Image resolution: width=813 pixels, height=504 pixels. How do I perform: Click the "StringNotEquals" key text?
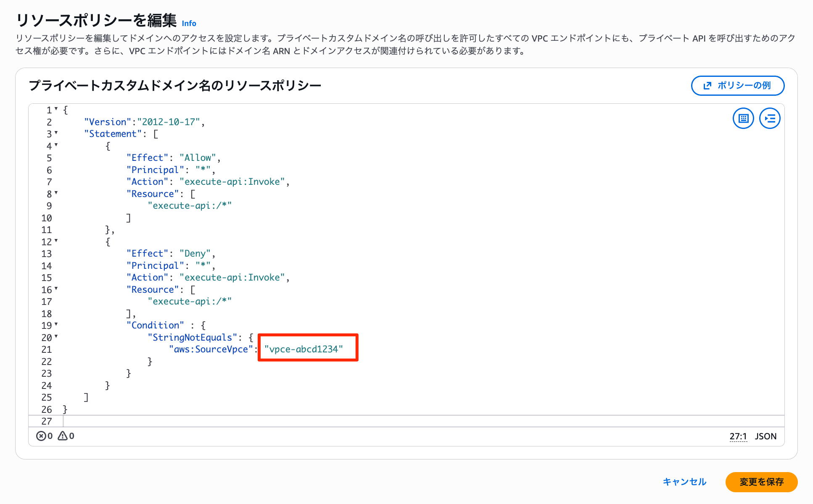pyautogui.click(x=192, y=337)
